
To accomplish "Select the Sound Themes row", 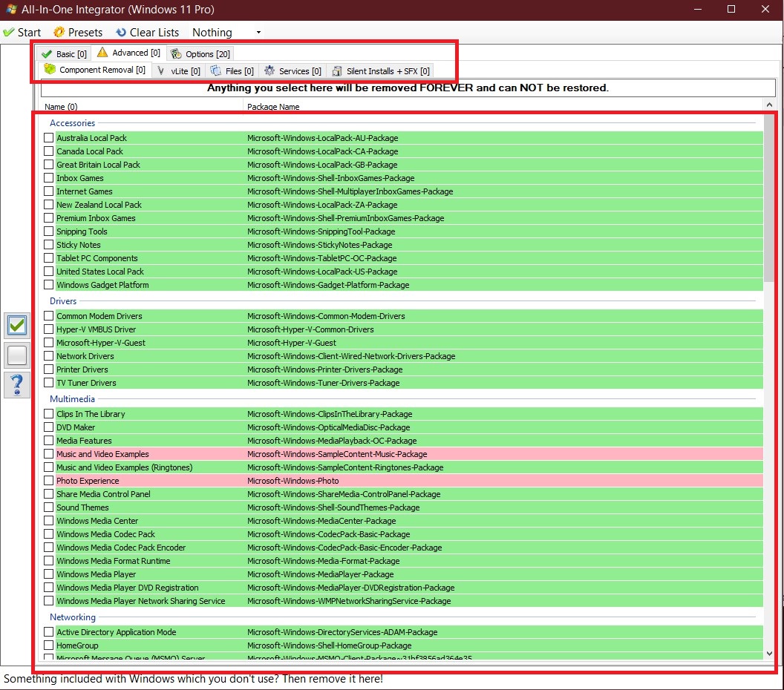I will tap(403, 507).
